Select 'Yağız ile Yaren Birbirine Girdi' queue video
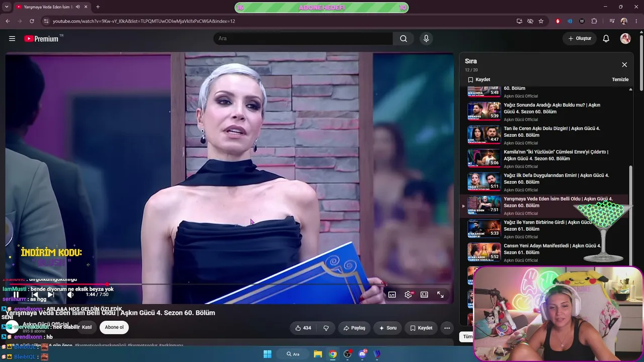 coord(545,229)
